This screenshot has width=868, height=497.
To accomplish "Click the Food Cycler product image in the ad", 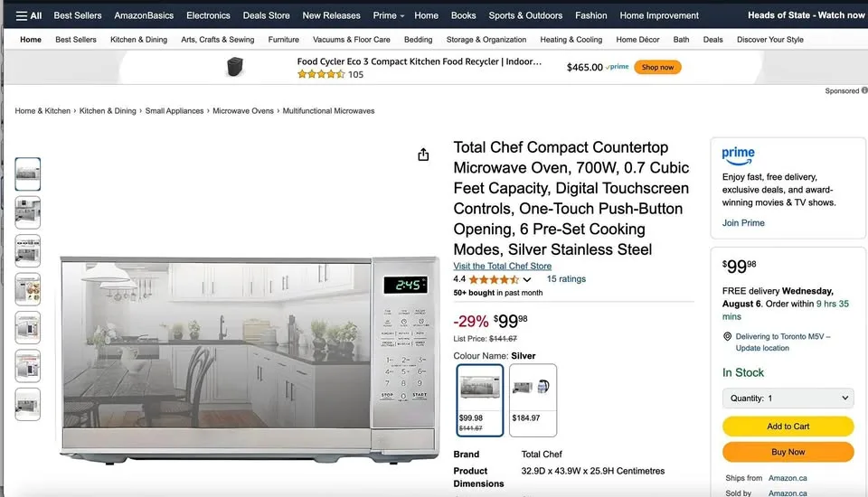I will 235,67.
